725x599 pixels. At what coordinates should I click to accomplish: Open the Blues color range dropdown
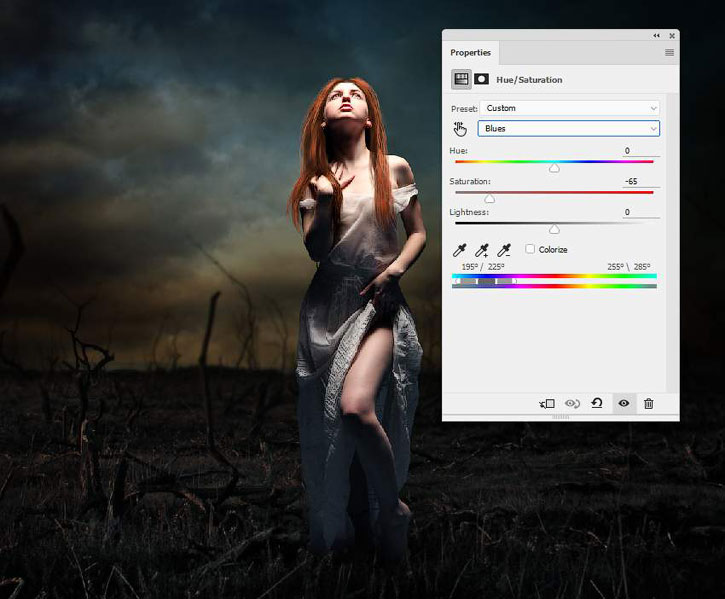pos(569,129)
